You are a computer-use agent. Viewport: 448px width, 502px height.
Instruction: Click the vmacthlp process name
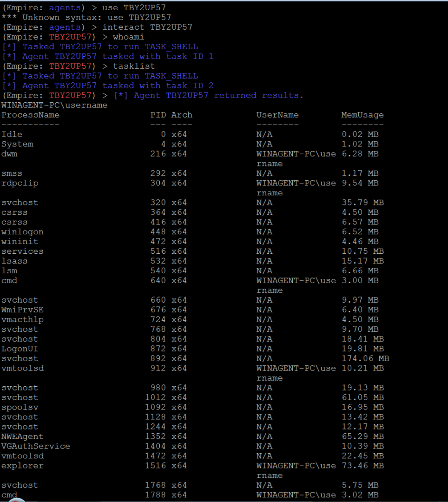(22, 319)
